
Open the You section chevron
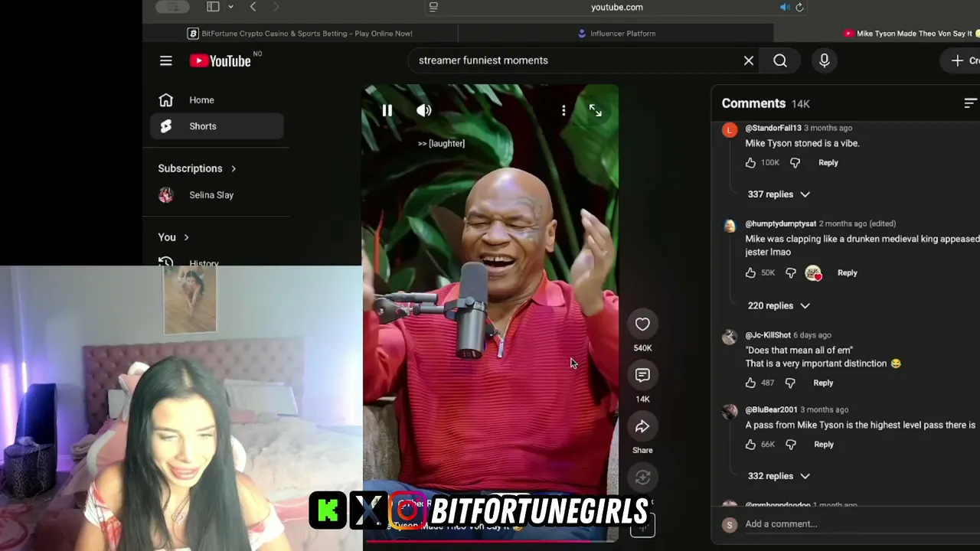[186, 237]
